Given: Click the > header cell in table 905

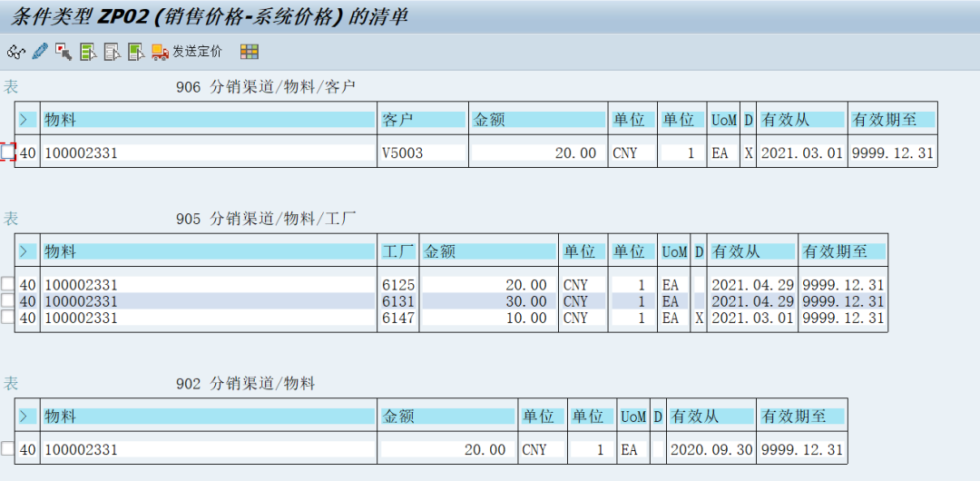Looking at the screenshot, I should point(27,251).
